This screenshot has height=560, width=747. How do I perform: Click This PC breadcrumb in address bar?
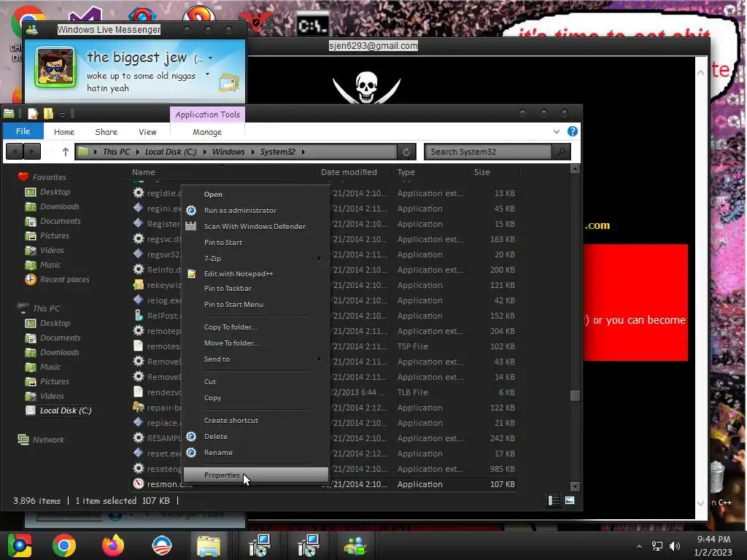[x=116, y=152]
